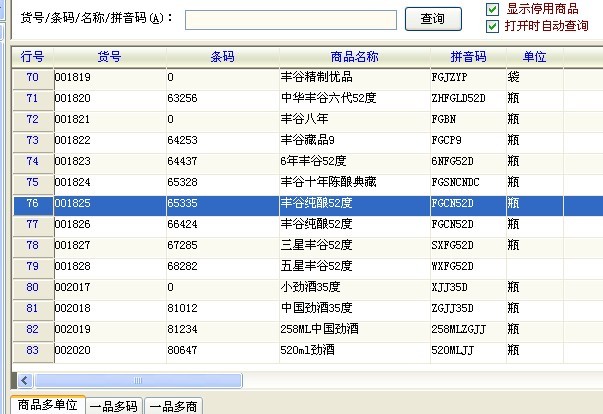Toggle the 打开时自动查询 checkbox
The width and height of the screenshot is (603, 414).
click(492, 26)
